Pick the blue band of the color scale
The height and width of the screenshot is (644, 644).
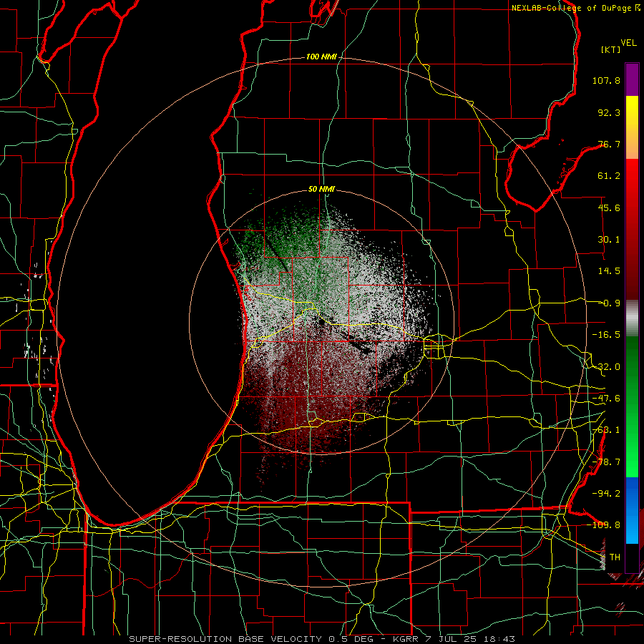(x=632, y=510)
